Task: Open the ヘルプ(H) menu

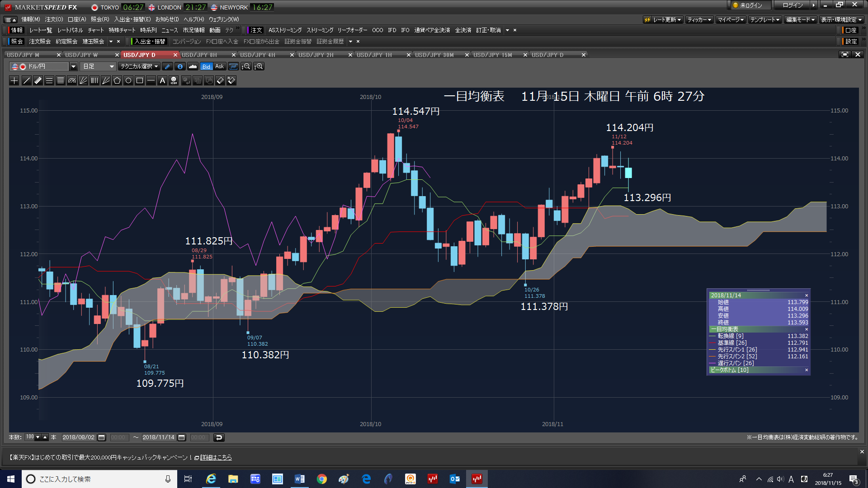Action: [x=193, y=19]
